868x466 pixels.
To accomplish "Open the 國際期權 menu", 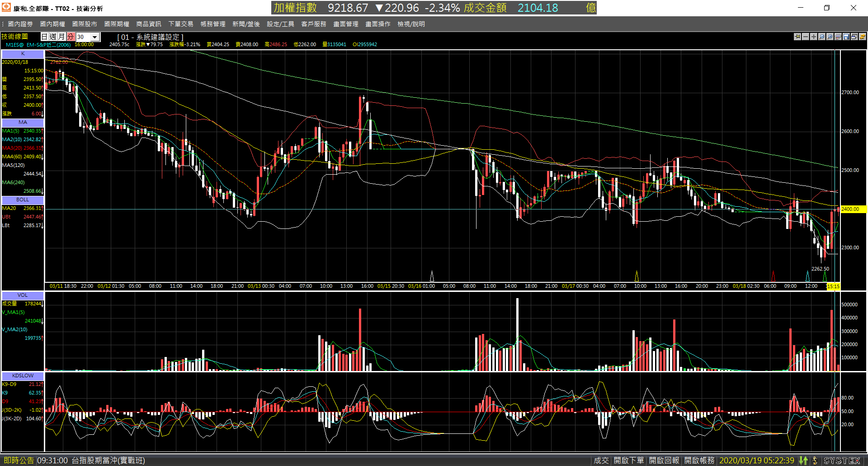I will tap(117, 24).
